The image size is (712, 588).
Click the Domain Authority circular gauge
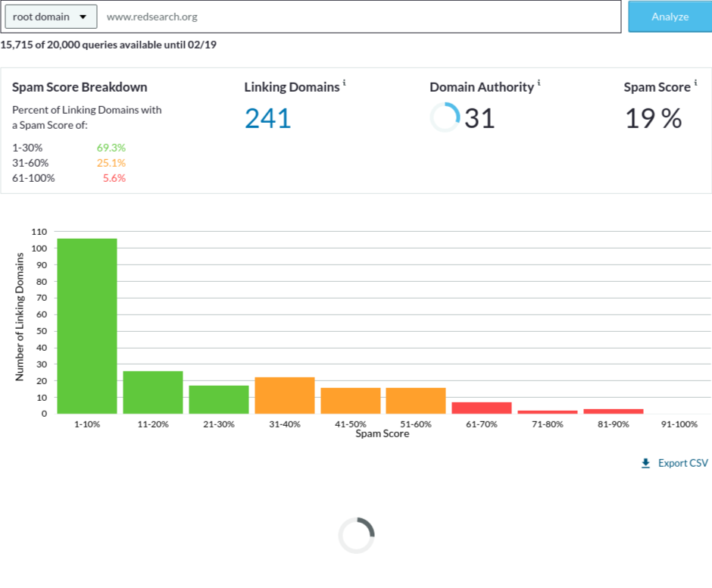click(x=445, y=117)
